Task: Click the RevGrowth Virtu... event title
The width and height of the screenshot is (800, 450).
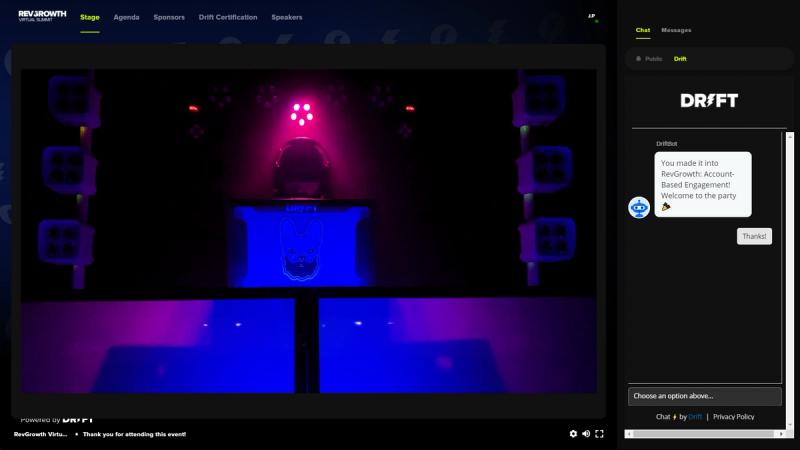Action: point(40,434)
